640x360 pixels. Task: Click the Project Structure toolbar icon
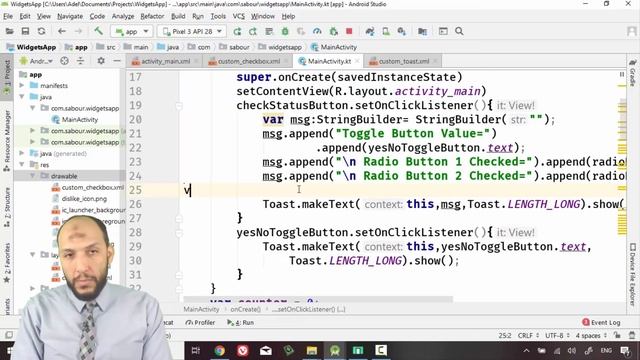click(x=422, y=31)
